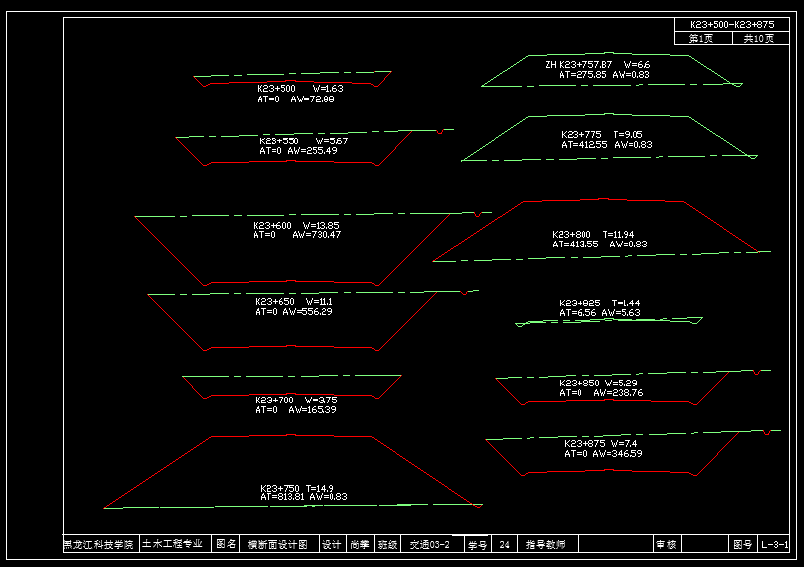The width and height of the screenshot is (804, 567).
Task: Click the K23+500-K23+875 range title cell
Action: pos(732,24)
